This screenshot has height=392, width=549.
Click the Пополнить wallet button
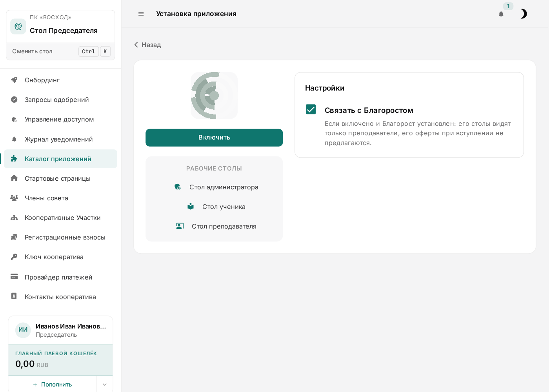(52, 385)
